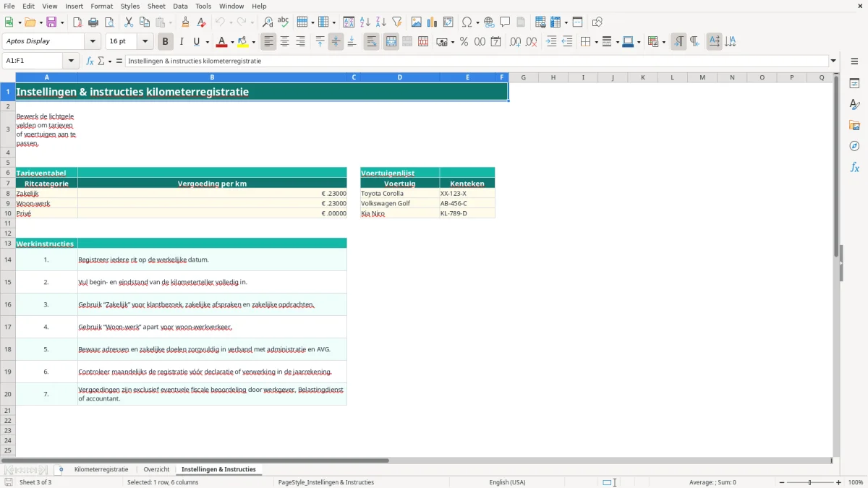Switch to Kilometerregistratie sheet tab
868x488 pixels.
tap(101, 469)
